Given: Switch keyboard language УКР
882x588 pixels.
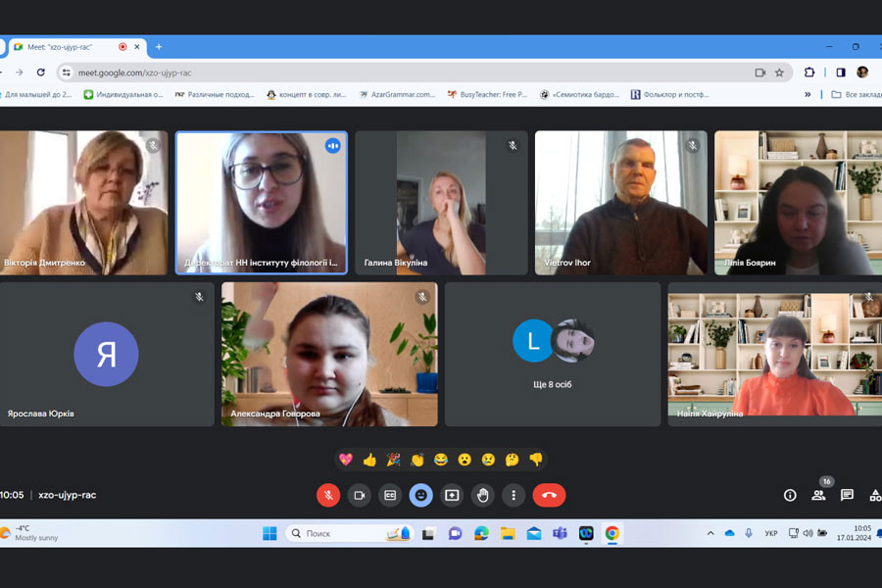Looking at the screenshot, I should click(771, 533).
